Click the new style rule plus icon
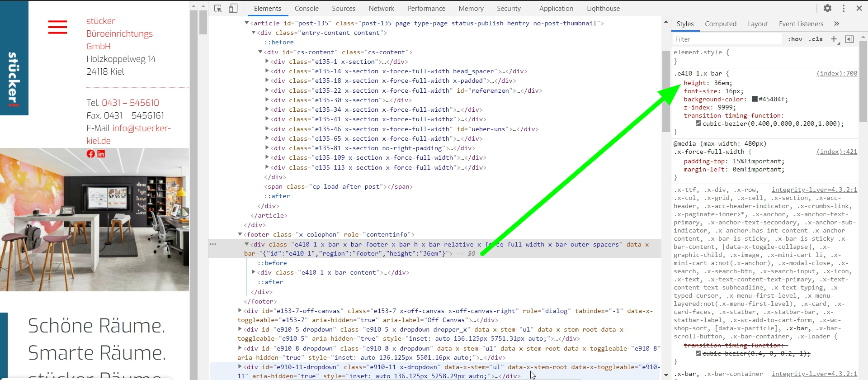The image size is (868, 380). (834, 39)
